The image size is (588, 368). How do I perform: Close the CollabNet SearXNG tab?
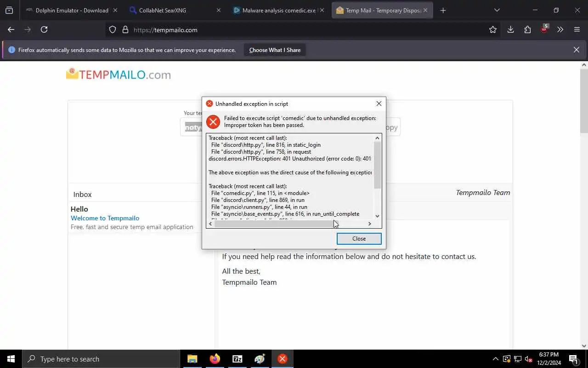(219, 10)
